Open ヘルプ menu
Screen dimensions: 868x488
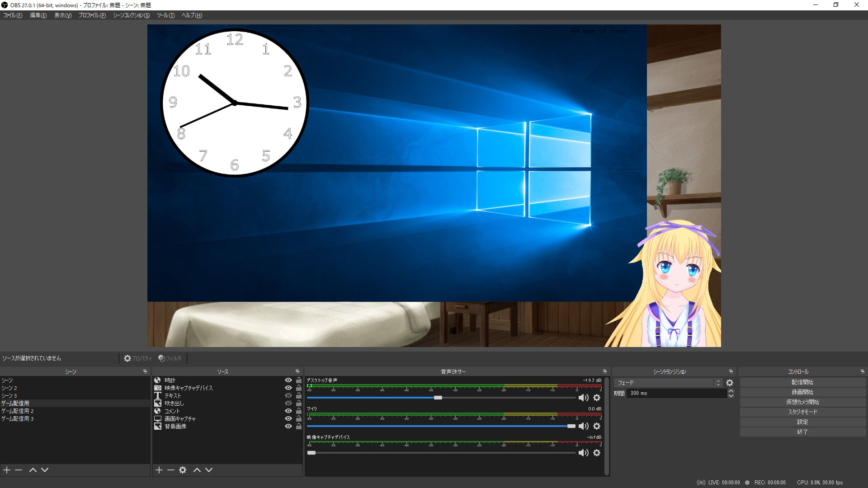click(x=192, y=15)
